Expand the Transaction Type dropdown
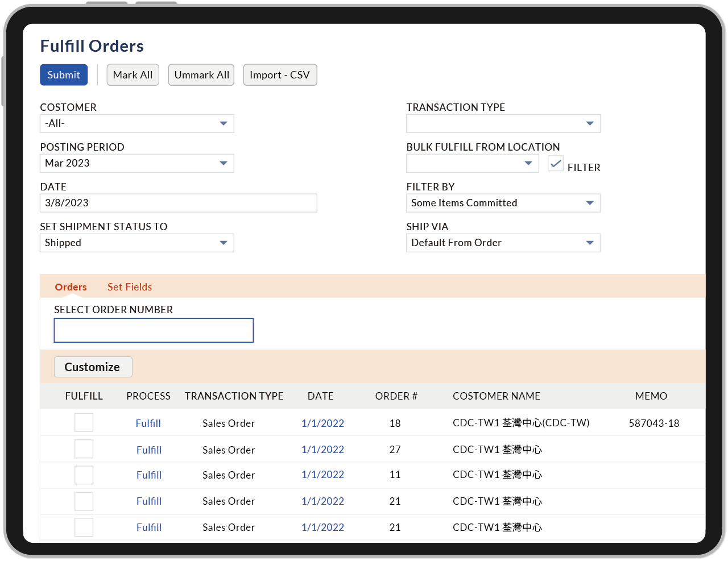The height and width of the screenshot is (561, 728). pos(503,123)
